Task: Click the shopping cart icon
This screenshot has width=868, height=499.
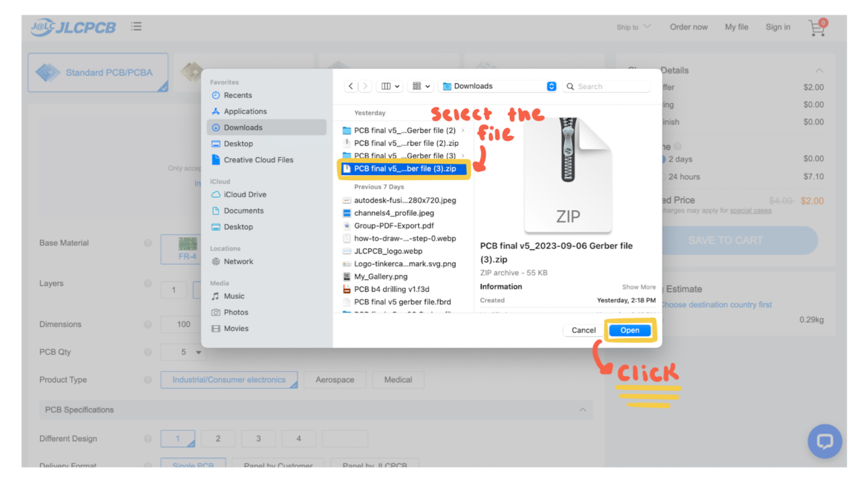Action: pos(816,28)
